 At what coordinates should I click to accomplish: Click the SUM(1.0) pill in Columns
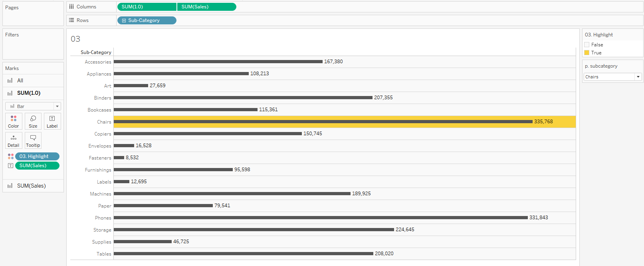pos(147,7)
